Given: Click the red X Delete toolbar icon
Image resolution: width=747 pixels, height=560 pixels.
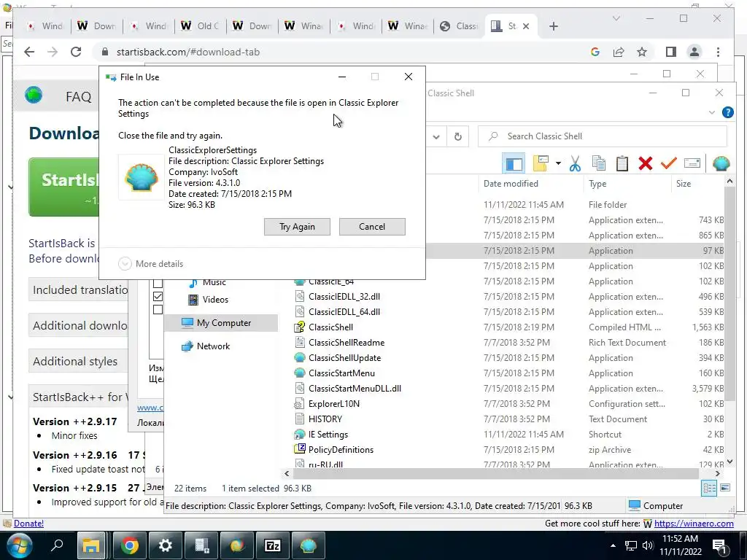Looking at the screenshot, I should coord(646,163).
